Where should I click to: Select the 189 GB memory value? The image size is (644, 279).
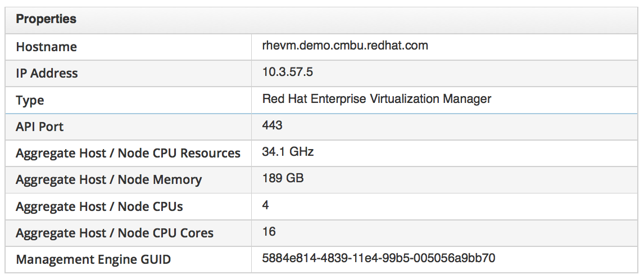click(x=283, y=178)
